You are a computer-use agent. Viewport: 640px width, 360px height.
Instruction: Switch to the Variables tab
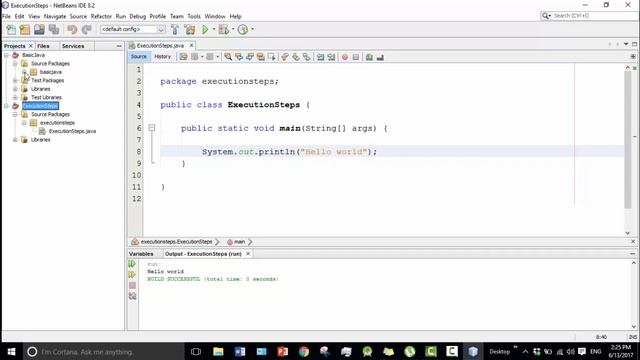(x=141, y=254)
